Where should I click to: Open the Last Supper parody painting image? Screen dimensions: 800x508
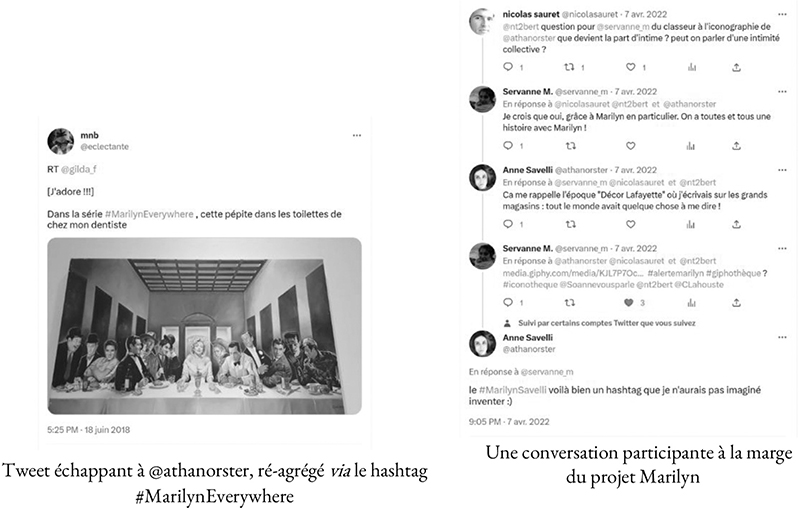pos(205,326)
